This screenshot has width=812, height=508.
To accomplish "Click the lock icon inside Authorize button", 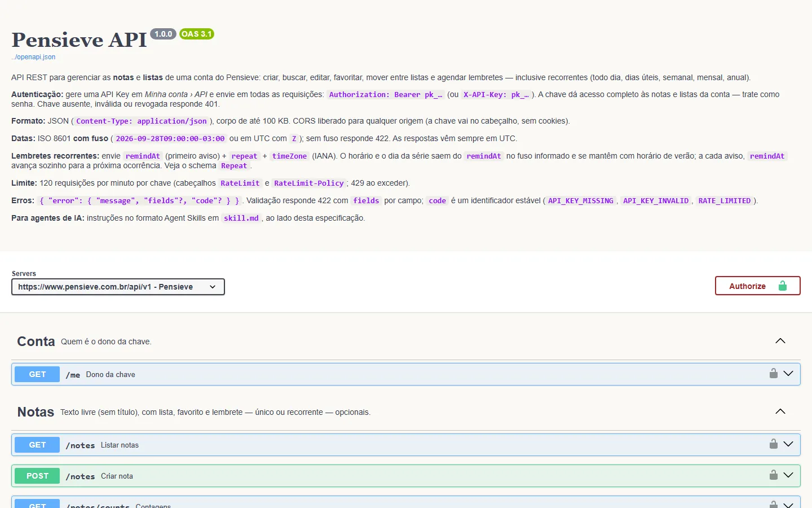I will [783, 286].
